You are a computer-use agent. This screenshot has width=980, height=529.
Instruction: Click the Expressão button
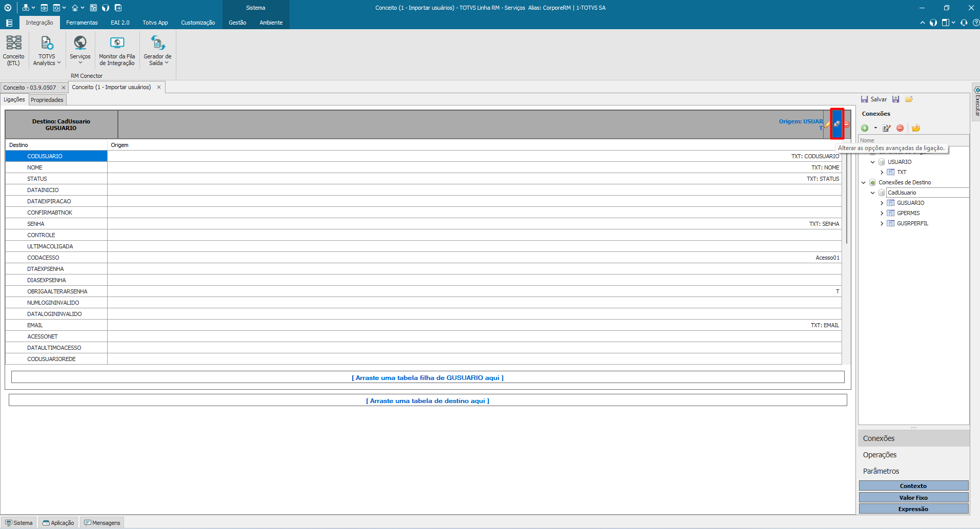(913, 509)
